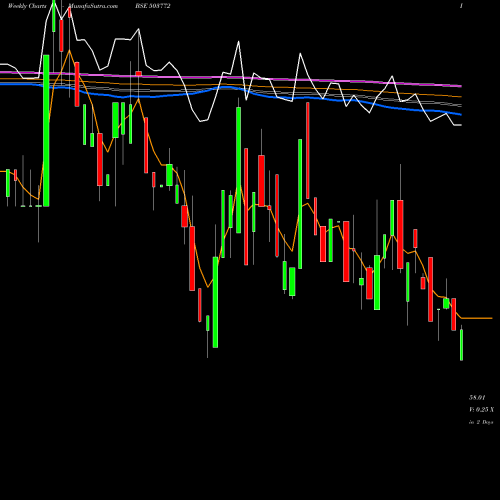Click the 'MunafaSutra.com' label at top
Image resolution: width=500 pixels, height=500 pixels.
point(93,6)
